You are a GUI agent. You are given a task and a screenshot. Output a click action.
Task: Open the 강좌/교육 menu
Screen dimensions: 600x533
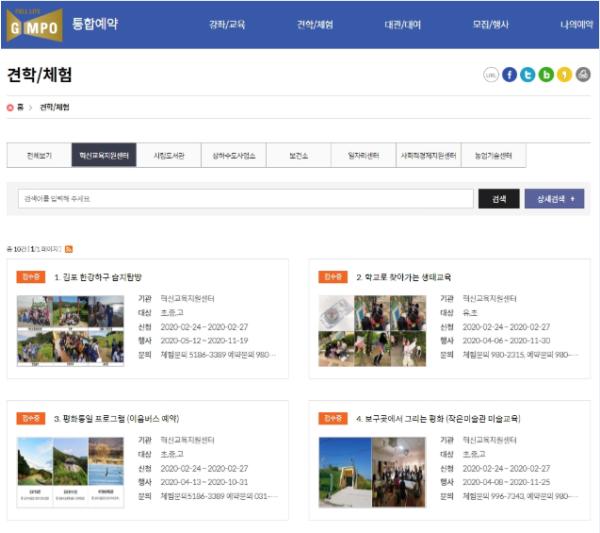click(227, 24)
